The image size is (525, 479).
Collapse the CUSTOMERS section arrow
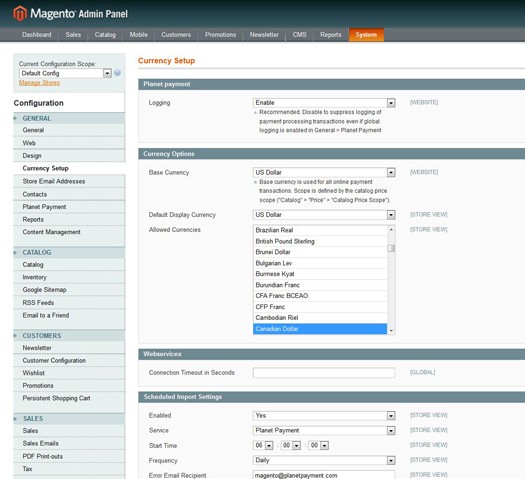15,335
